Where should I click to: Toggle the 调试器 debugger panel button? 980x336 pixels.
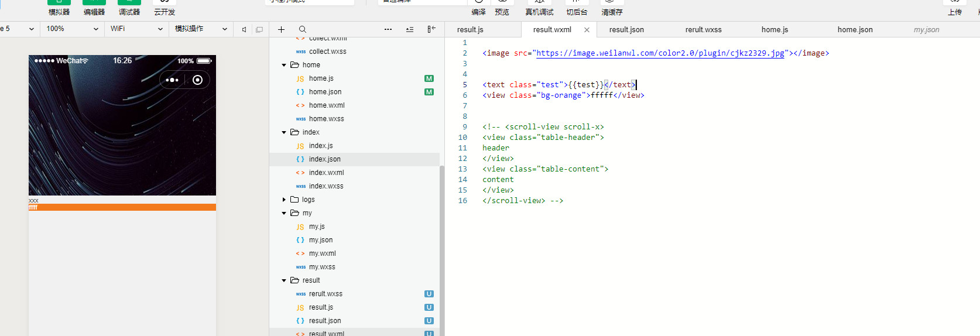(129, 8)
